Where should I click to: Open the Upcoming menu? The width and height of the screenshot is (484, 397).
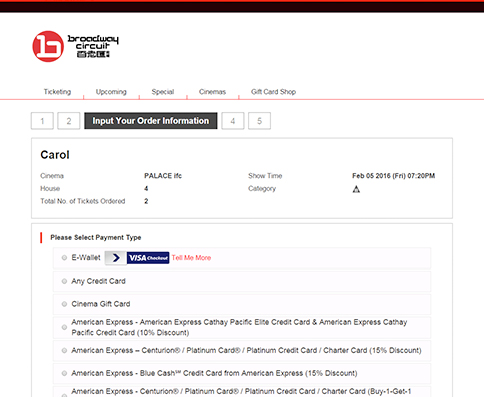111,92
